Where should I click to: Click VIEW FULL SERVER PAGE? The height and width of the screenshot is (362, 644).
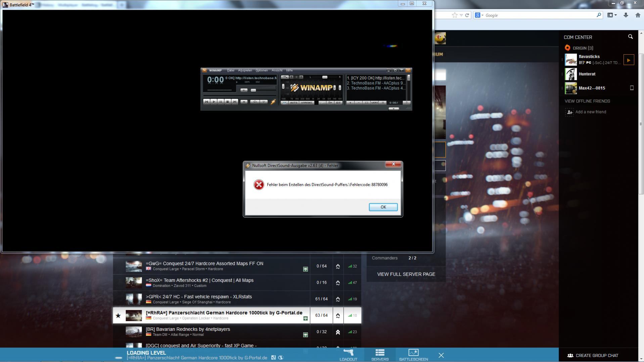point(406,274)
